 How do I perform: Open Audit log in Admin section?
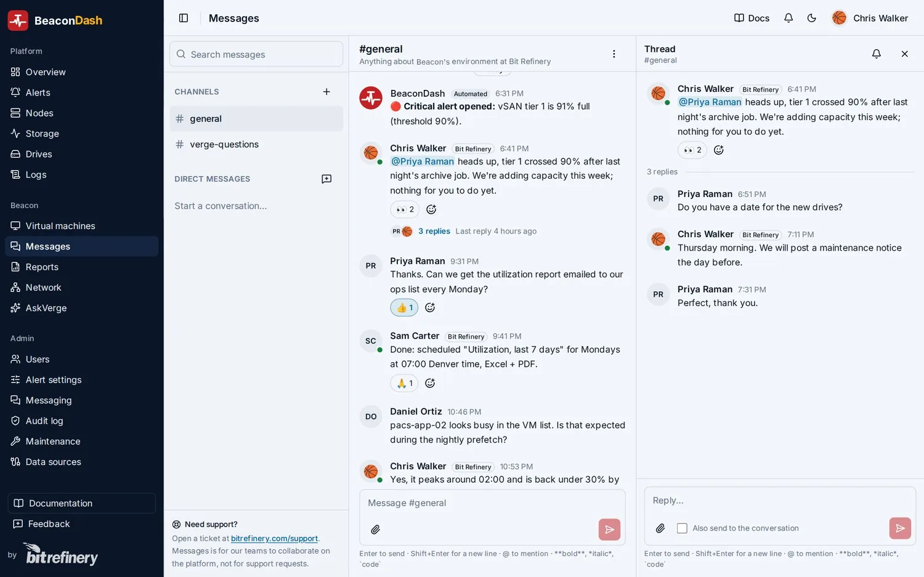click(x=81, y=421)
